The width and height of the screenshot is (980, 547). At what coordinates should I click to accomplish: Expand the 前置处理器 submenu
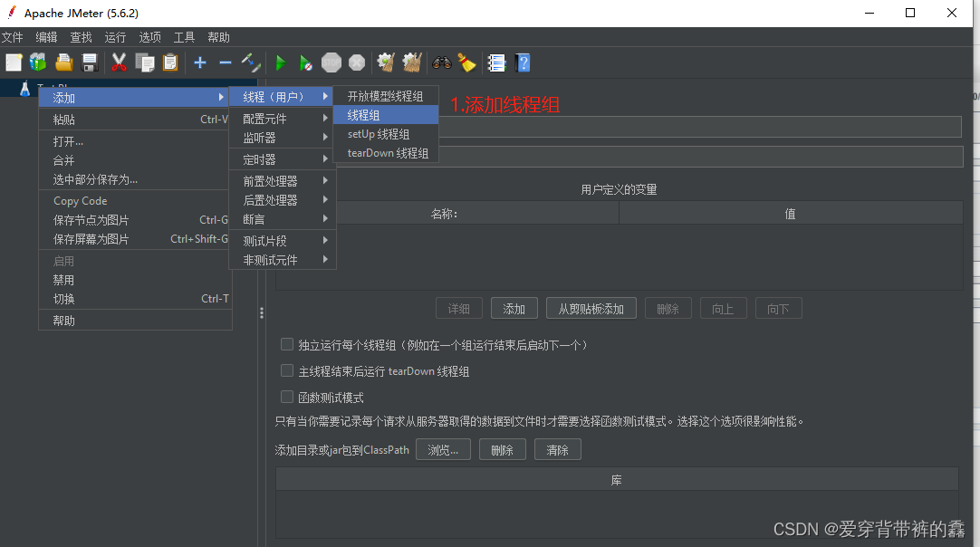283,180
